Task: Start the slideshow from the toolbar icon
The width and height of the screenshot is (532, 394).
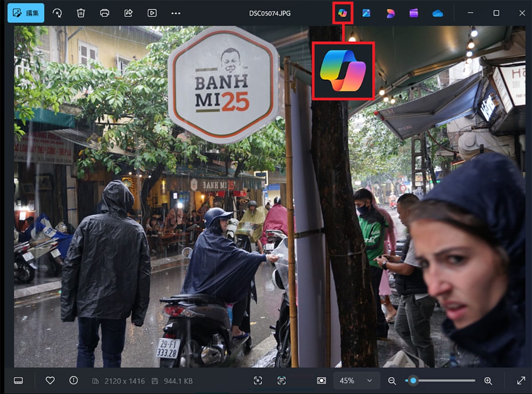Action: (x=152, y=13)
